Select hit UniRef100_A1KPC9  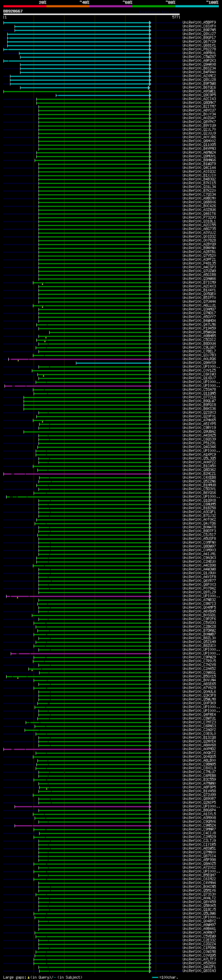tap(199, 454)
